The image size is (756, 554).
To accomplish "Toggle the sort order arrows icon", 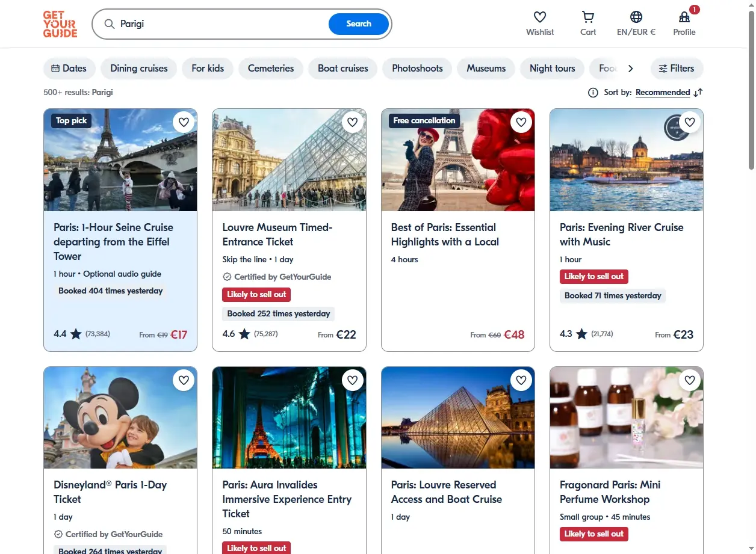I will (x=698, y=93).
